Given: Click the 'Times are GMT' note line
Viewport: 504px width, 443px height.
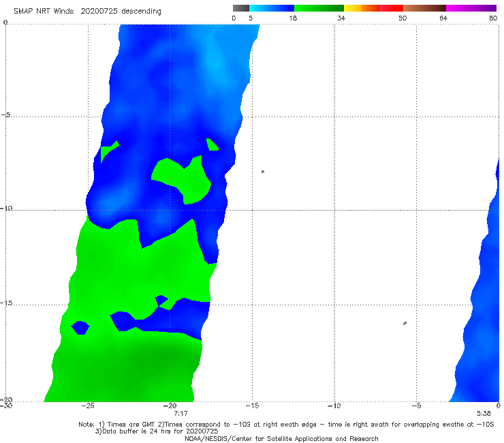Looking at the screenshot, I should point(286,425).
